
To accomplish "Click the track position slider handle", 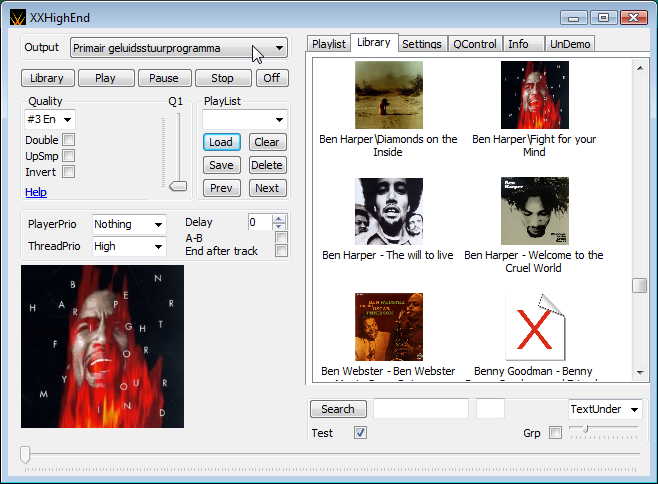I will (x=25, y=454).
